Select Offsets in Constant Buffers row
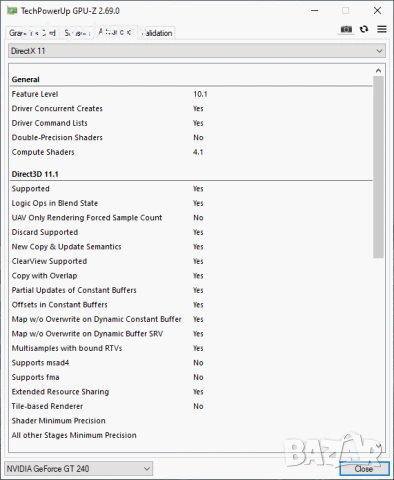 [191, 305]
